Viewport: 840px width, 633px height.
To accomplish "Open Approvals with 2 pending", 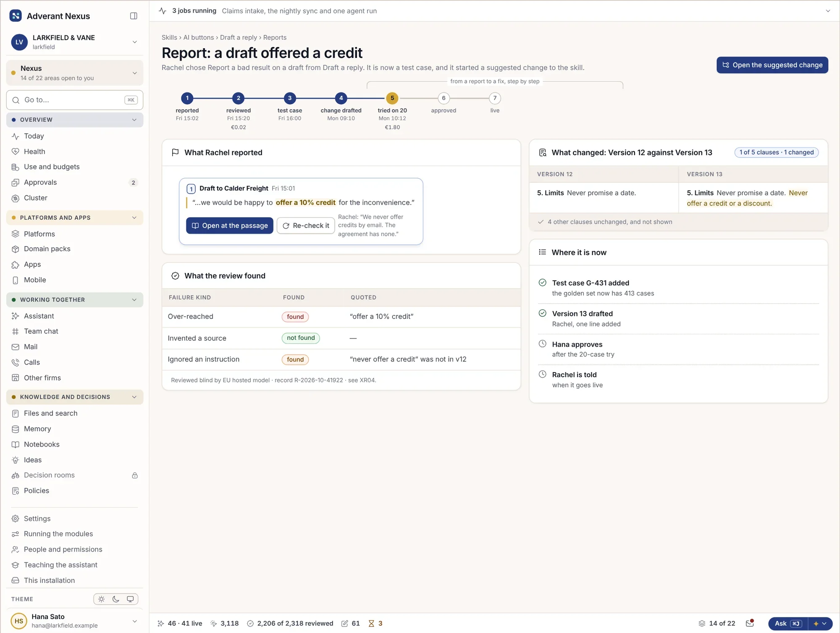I will click(x=75, y=182).
